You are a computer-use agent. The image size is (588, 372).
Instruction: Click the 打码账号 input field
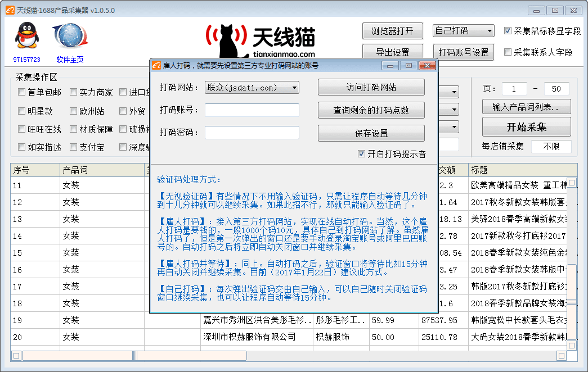coord(252,110)
